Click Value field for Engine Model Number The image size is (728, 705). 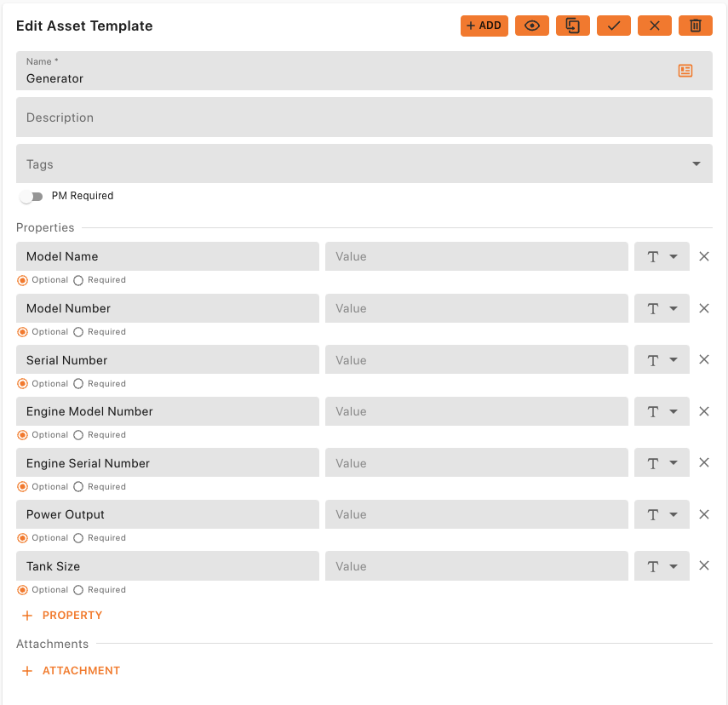477,411
